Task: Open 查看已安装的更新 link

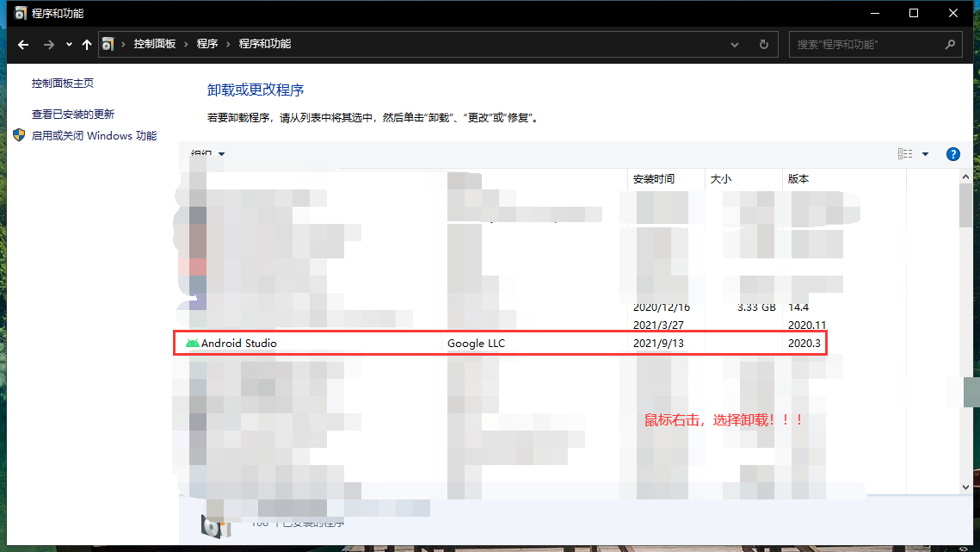Action: click(x=73, y=114)
